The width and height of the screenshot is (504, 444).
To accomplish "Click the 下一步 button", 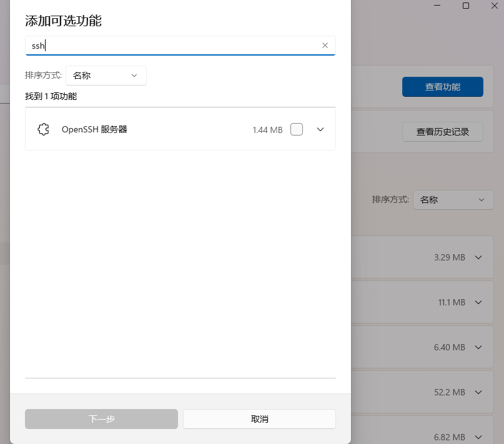I will tap(101, 419).
